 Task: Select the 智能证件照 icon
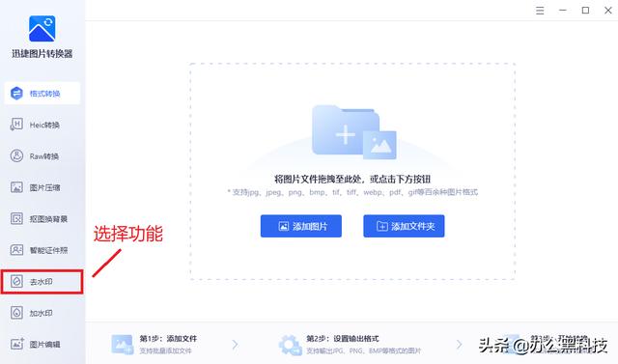(16, 250)
